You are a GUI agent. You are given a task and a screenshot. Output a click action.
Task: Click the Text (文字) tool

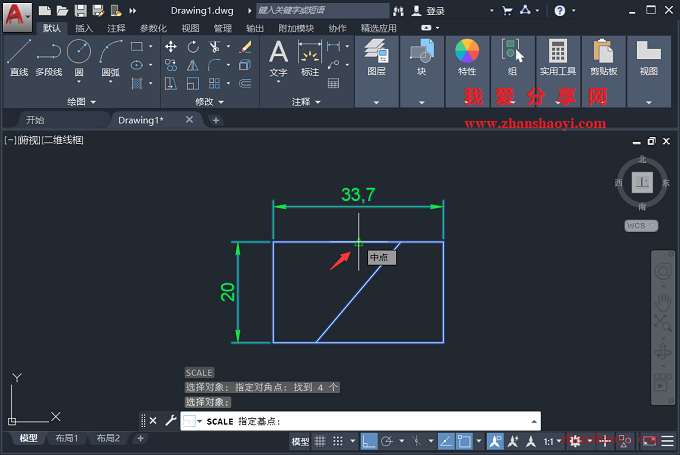pyautogui.click(x=278, y=57)
